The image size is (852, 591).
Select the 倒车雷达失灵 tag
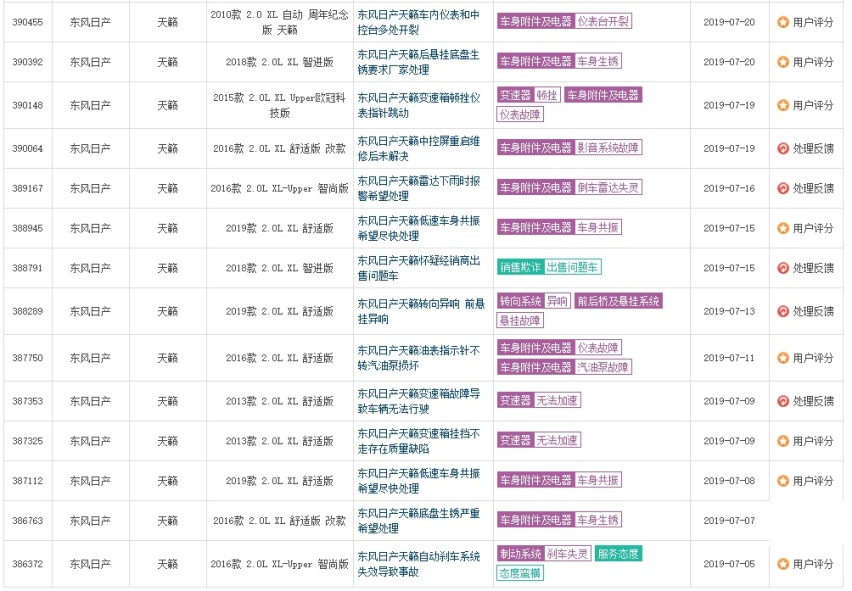tap(607, 187)
